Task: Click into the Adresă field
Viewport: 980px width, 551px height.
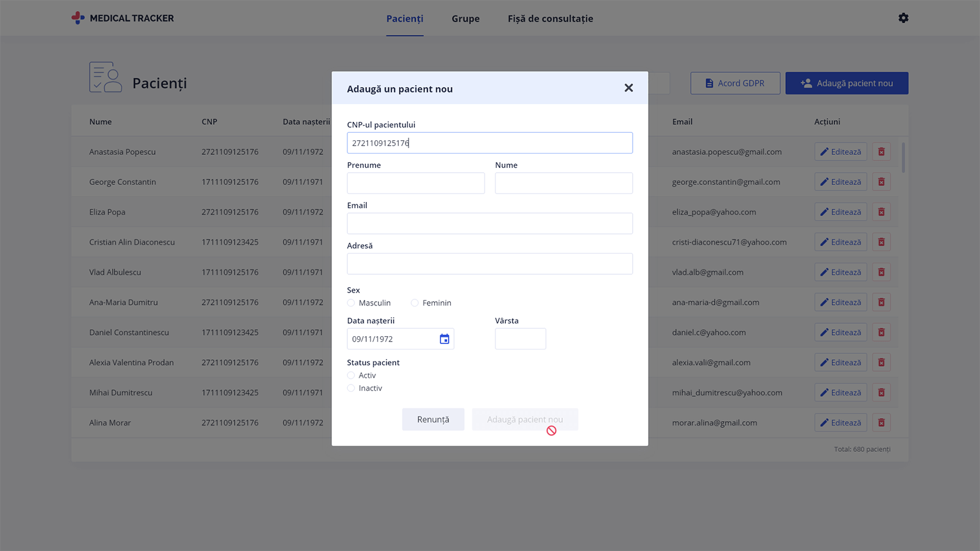Action: 490,264
